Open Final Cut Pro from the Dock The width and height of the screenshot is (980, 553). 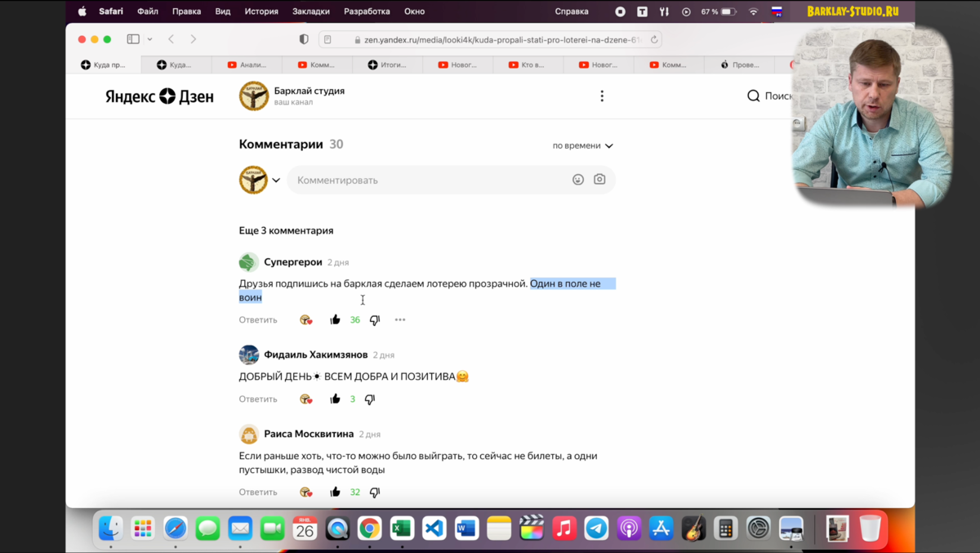[532, 528]
